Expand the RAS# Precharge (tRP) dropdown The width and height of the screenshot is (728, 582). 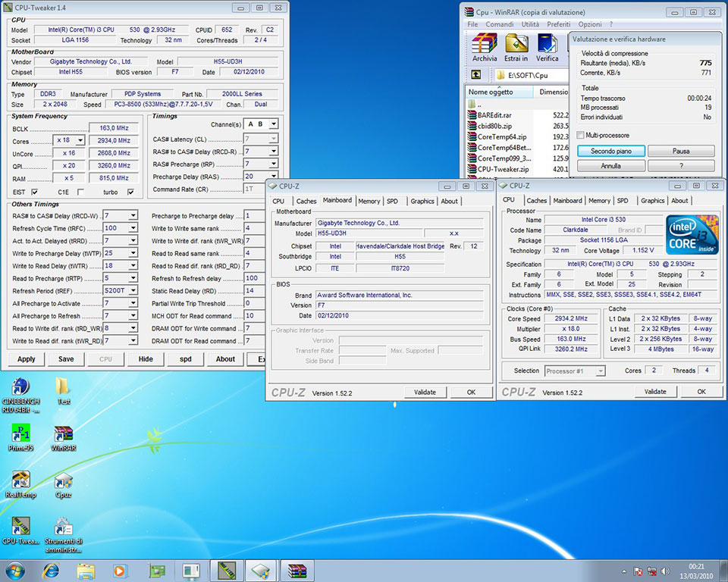[x=274, y=164]
